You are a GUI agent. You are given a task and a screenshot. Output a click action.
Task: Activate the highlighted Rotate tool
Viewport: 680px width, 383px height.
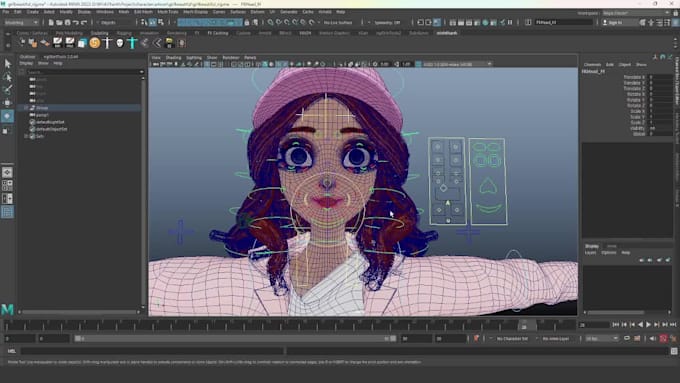pos(7,116)
